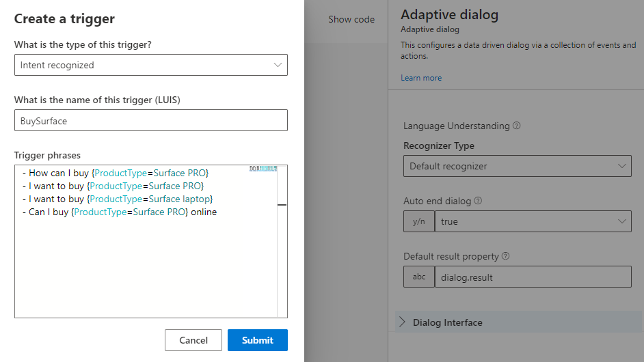Click the help icon next to Auto end dialog
Image resolution: width=644 pixels, height=362 pixels.
pyautogui.click(x=478, y=201)
